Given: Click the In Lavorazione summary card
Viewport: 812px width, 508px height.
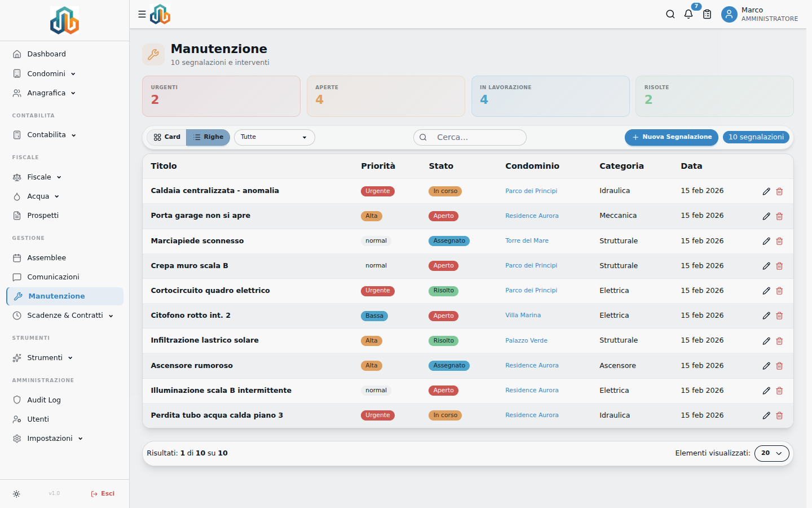Looking at the screenshot, I should (550, 96).
